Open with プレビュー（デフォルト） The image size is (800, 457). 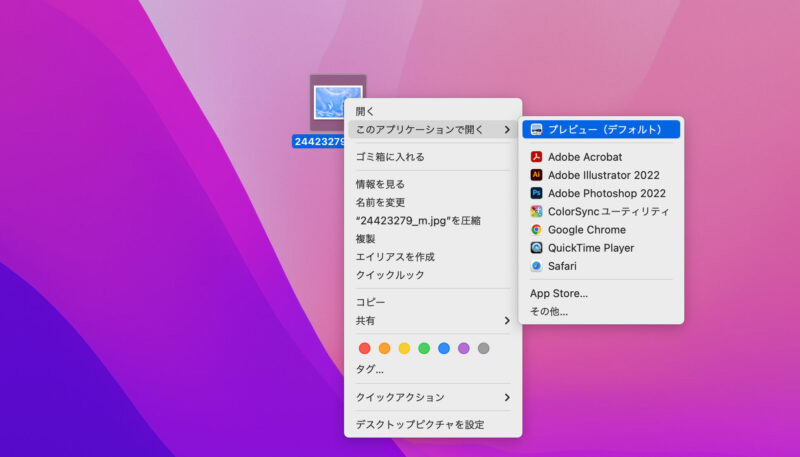tap(601, 130)
